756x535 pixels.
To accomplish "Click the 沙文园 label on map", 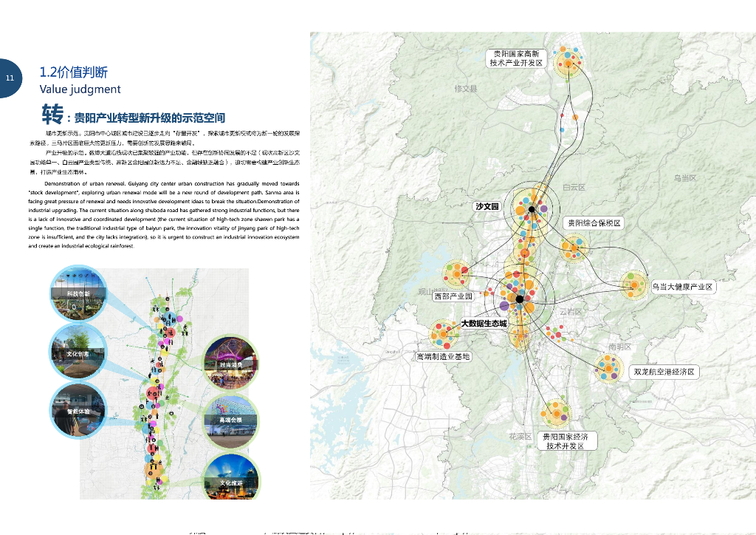I will [487, 206].
